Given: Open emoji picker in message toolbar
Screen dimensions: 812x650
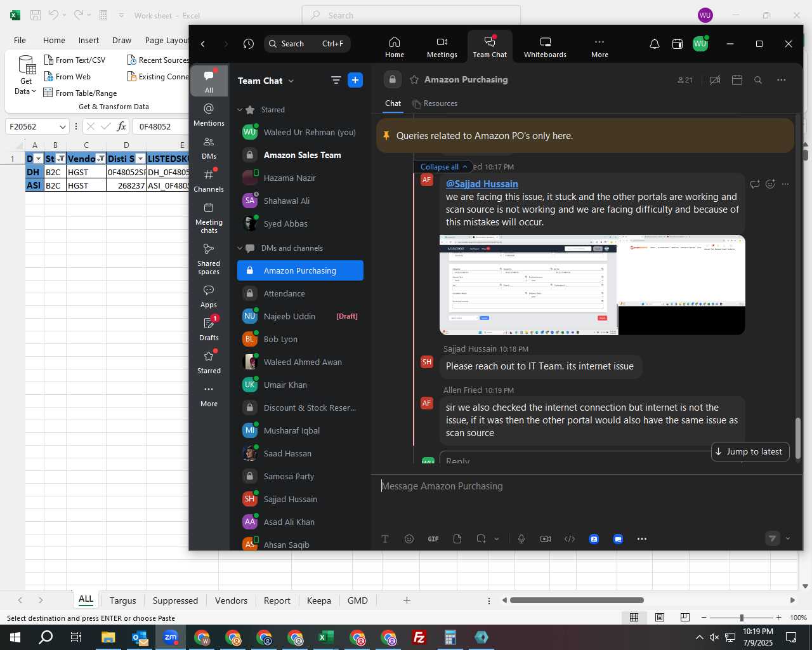Looking at the screenshot, I should pos(409,539).
